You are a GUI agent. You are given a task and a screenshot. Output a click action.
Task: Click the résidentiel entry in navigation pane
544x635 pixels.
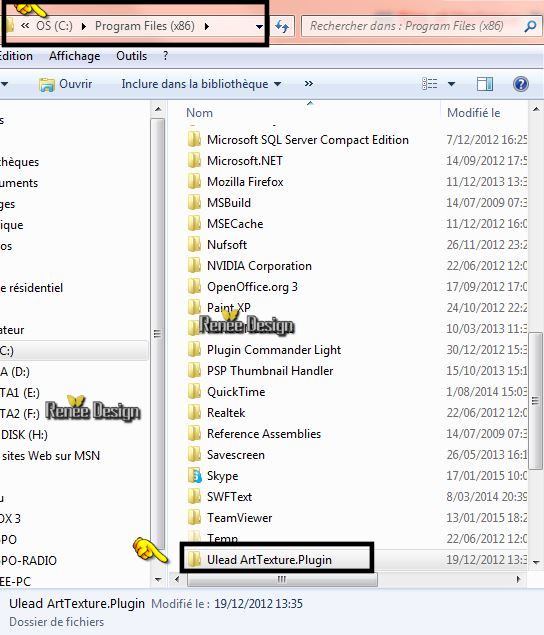[32, 288]
